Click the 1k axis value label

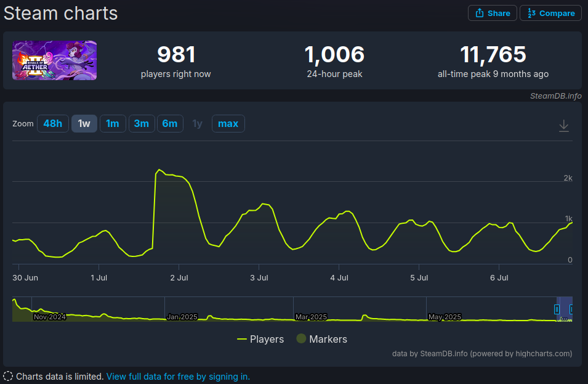[569, 218]
